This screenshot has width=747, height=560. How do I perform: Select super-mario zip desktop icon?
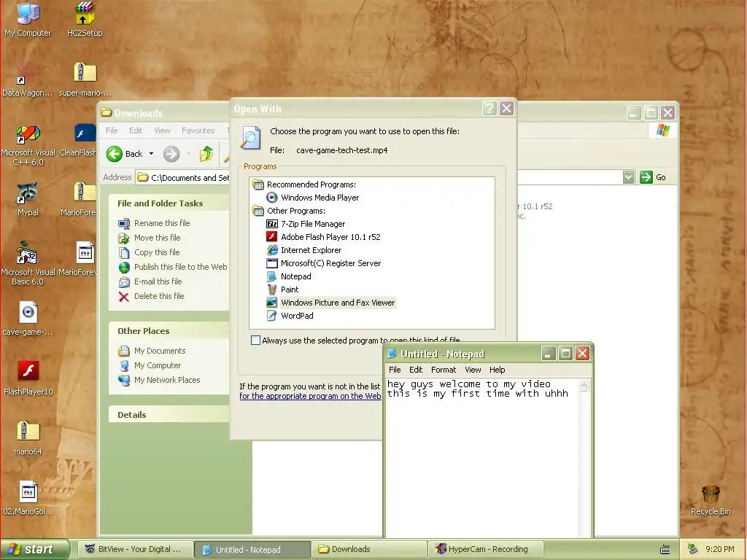tap(85, 79)
